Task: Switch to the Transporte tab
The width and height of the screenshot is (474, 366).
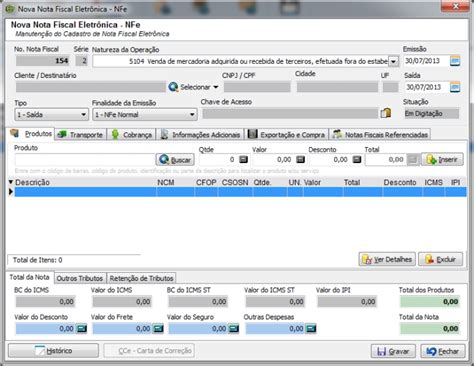Action: pos(80,135)
